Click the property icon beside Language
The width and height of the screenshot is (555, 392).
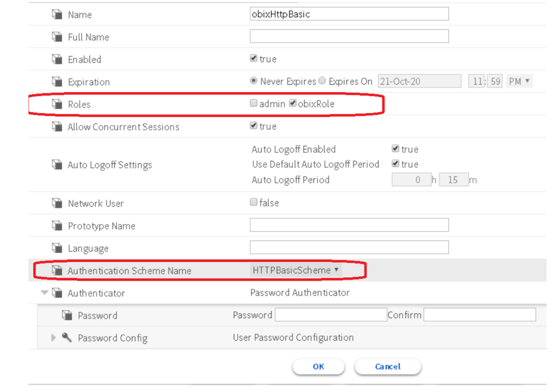[x=57, y=248]
